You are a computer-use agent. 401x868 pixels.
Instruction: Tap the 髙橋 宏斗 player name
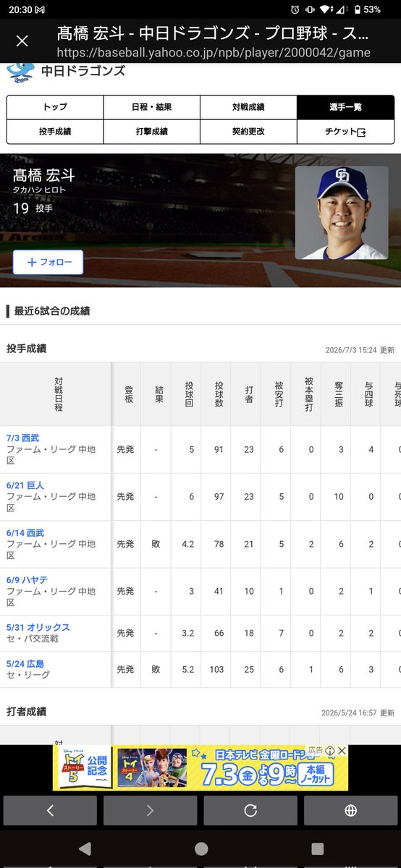coord(44,175)
